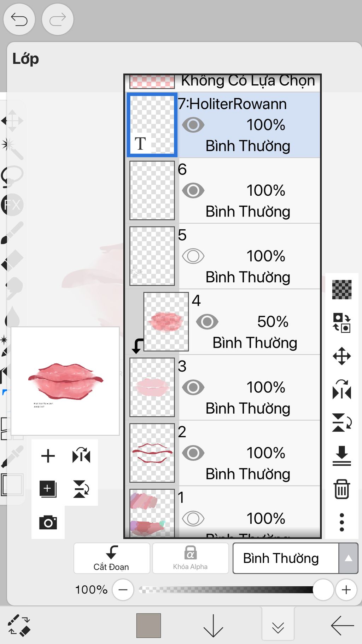Merge layer down with download arrow icon
362x644 pixels.
tap(342, 456)
